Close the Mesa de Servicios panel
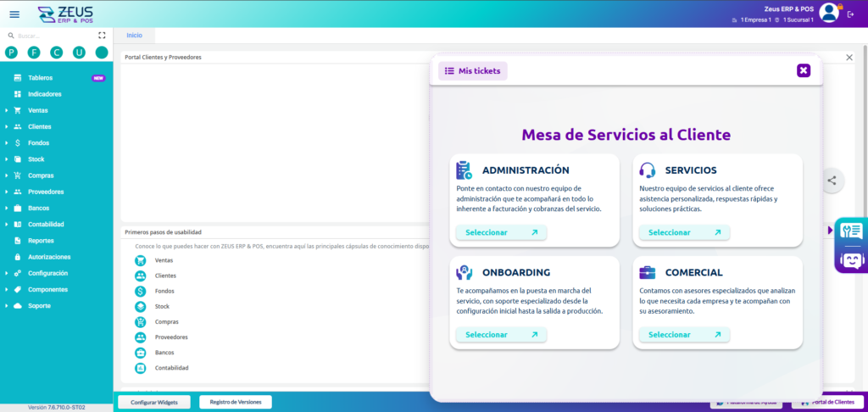The height and width of the screenshot is (412, 868). (x=804, y=70)
